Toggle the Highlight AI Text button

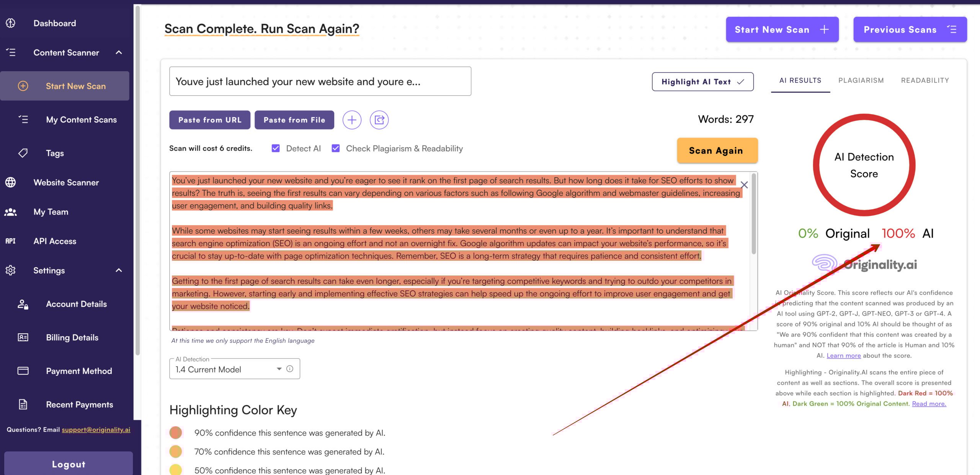click(702, 82)
